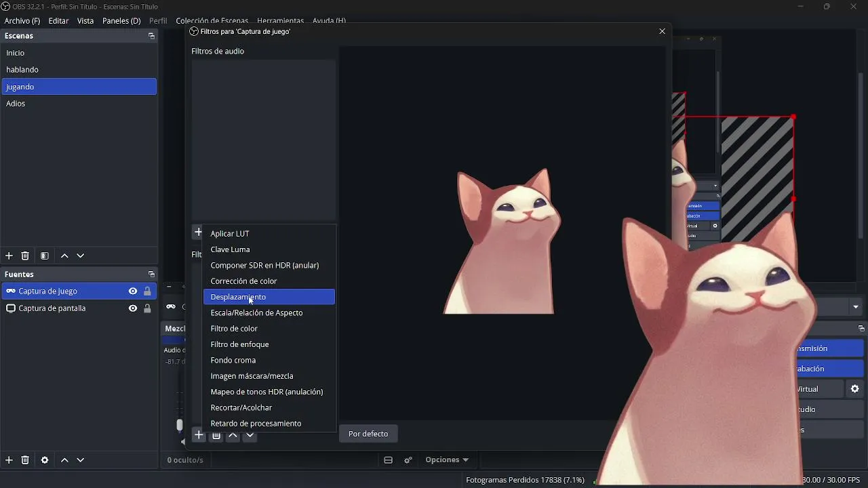Click plus button at the filters dialog bottom

click(x=199, y=435)
